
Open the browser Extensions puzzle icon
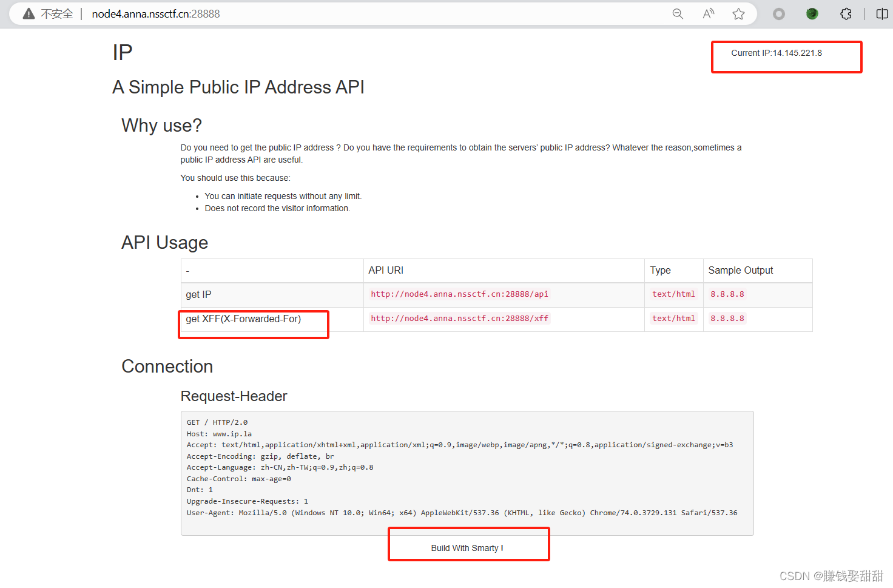tap(846, 13)
